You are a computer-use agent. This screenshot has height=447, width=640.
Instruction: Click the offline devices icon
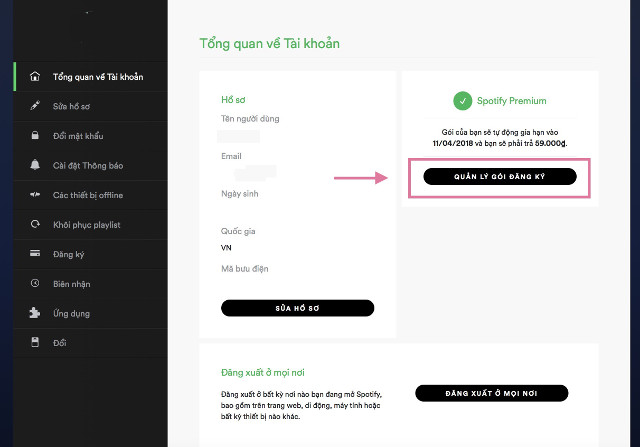(x=35, y=194)
